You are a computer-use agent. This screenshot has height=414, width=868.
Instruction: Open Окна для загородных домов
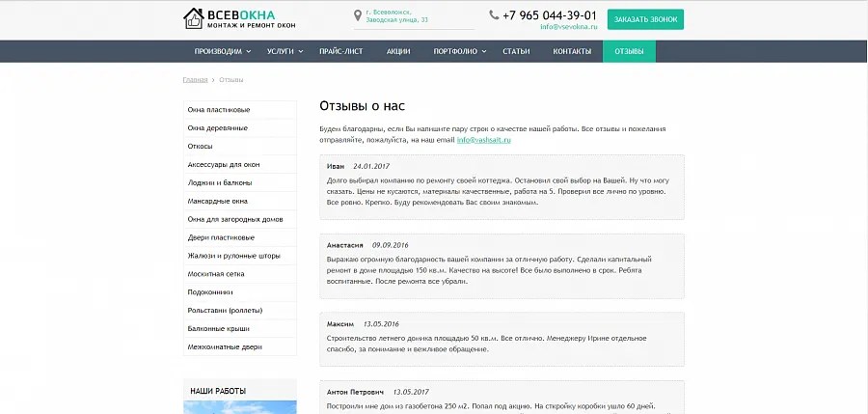coord(240,219)
